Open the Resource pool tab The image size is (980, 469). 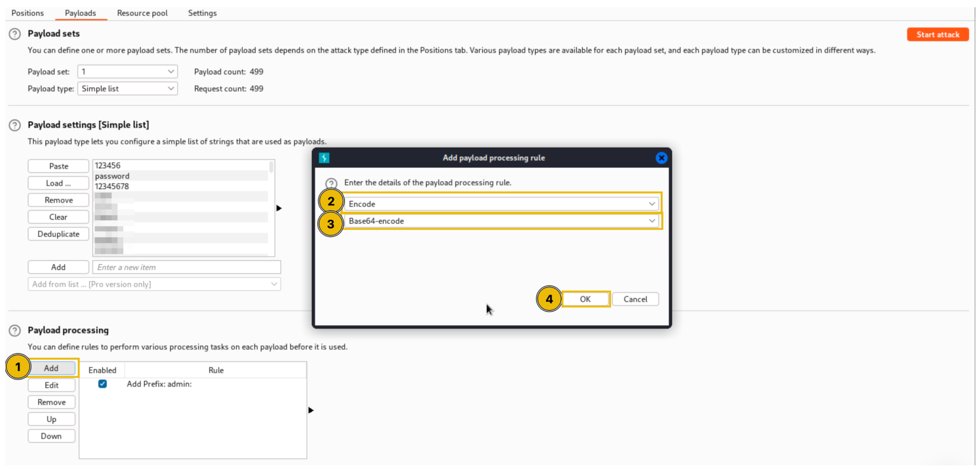coord(142,13)
